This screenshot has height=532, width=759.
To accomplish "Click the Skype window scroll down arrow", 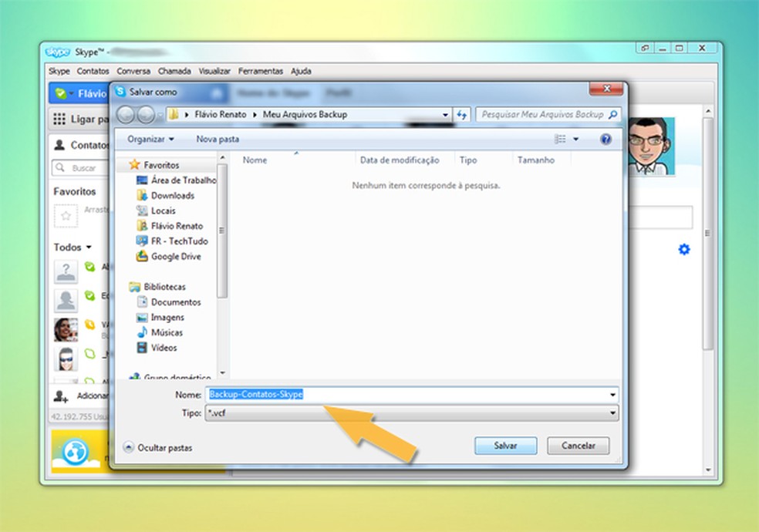I will (x=708, y=470).
